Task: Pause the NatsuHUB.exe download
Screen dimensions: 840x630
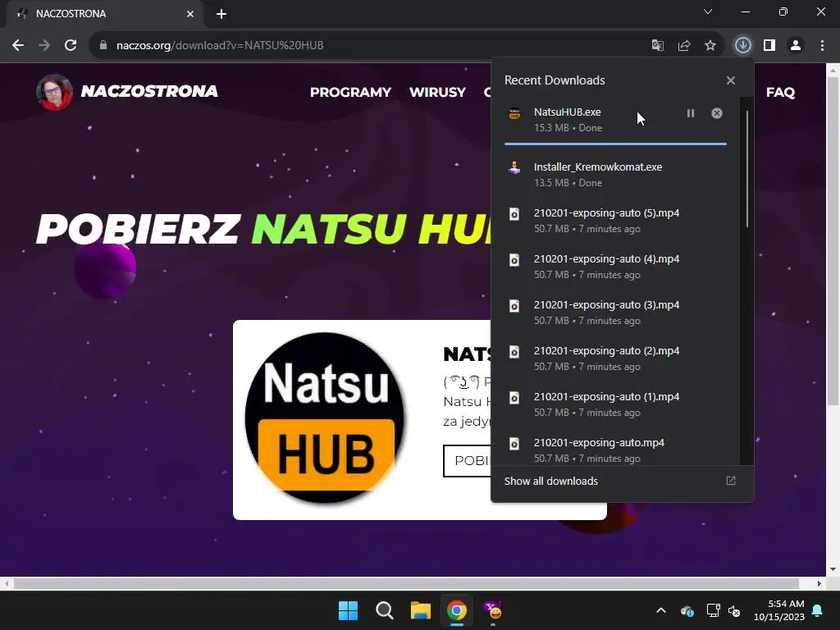Action: (x=691, y=113)
